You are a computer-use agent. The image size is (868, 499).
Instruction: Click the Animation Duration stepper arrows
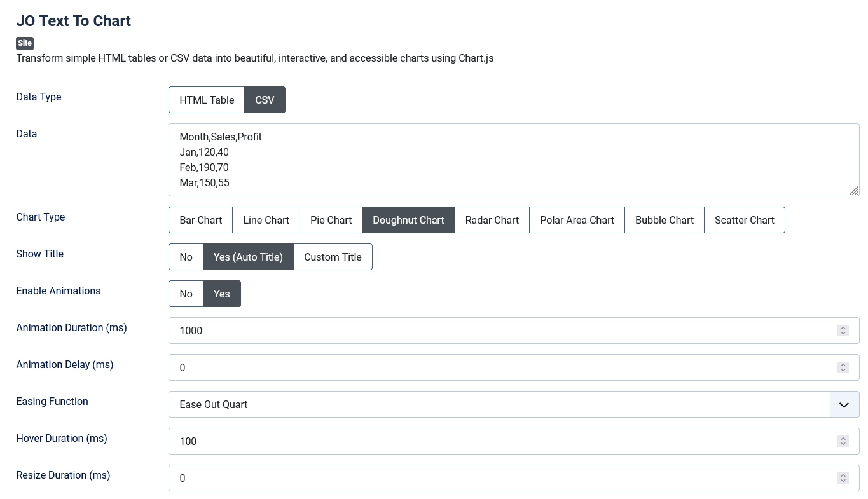[x=843, y=331]
